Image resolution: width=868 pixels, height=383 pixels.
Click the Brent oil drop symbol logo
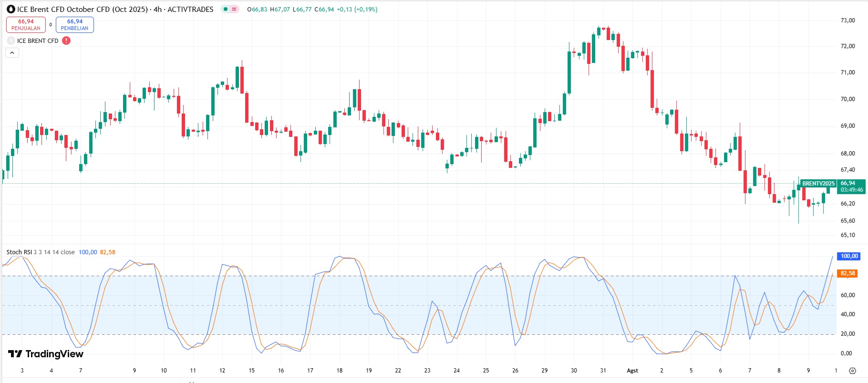pyautogui.click(x=11, y=10)
